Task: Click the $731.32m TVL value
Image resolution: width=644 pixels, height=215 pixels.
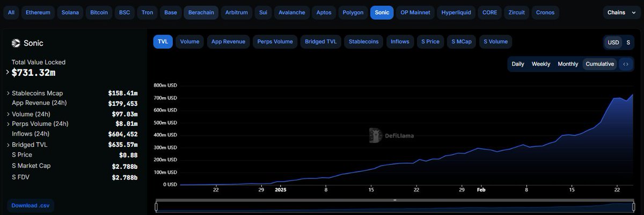Action: point(33,73)
